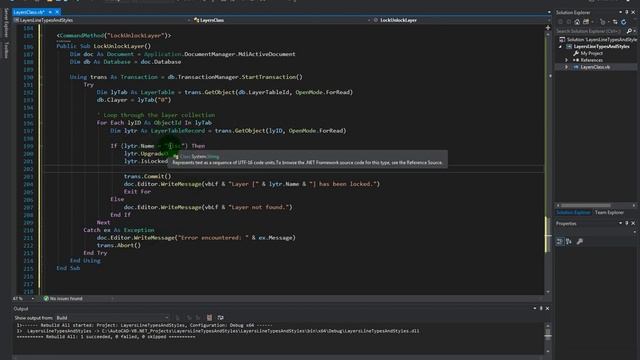Viewport: 640px width, 360px height.
Task: Open Solution Explorer window options dropdown arrow
Action: coord(620,12)
